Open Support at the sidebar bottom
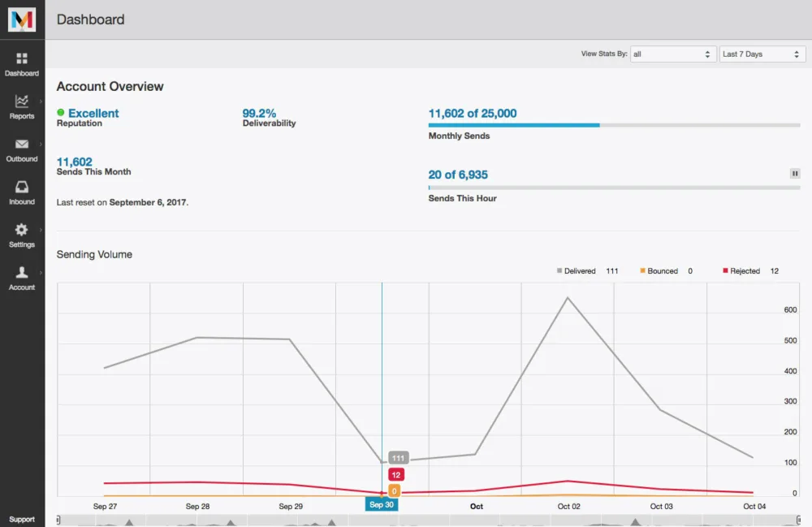 tap(22, 519)
